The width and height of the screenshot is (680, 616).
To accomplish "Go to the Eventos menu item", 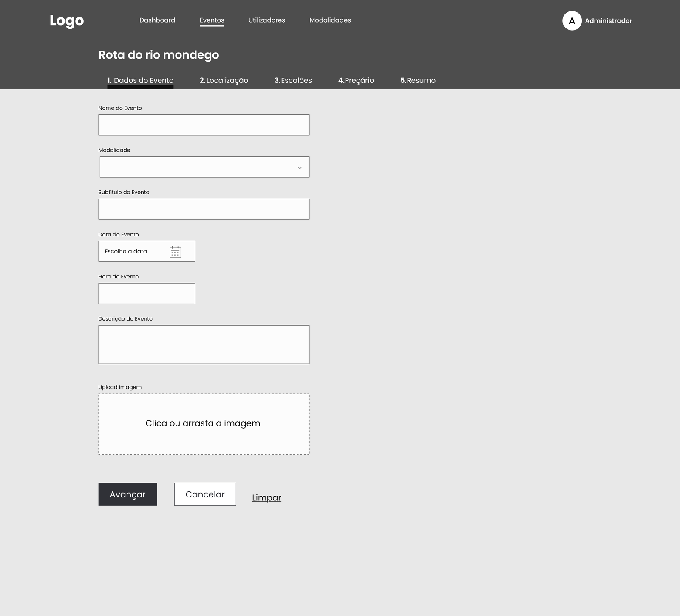I will [212, 20].
